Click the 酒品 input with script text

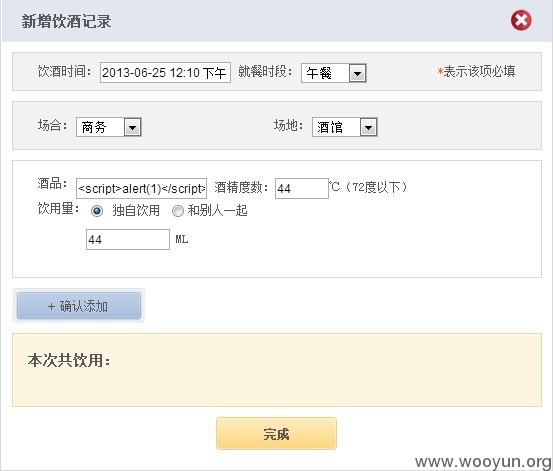tap(141, 188)
